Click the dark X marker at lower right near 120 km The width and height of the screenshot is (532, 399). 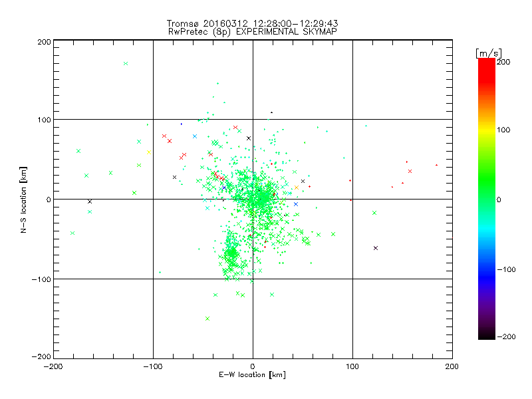376,248
